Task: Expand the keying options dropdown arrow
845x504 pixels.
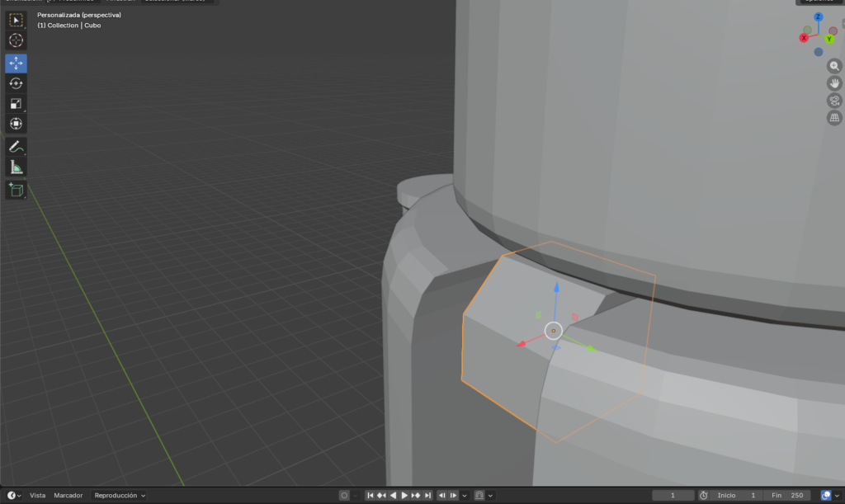Action: pyautogui.click(x=355, y=496)
